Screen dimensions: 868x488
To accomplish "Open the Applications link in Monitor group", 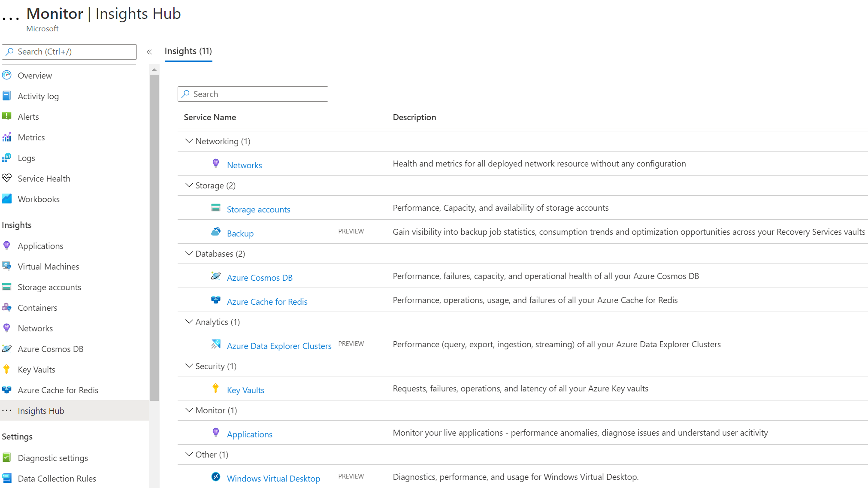I will point(249,434).
